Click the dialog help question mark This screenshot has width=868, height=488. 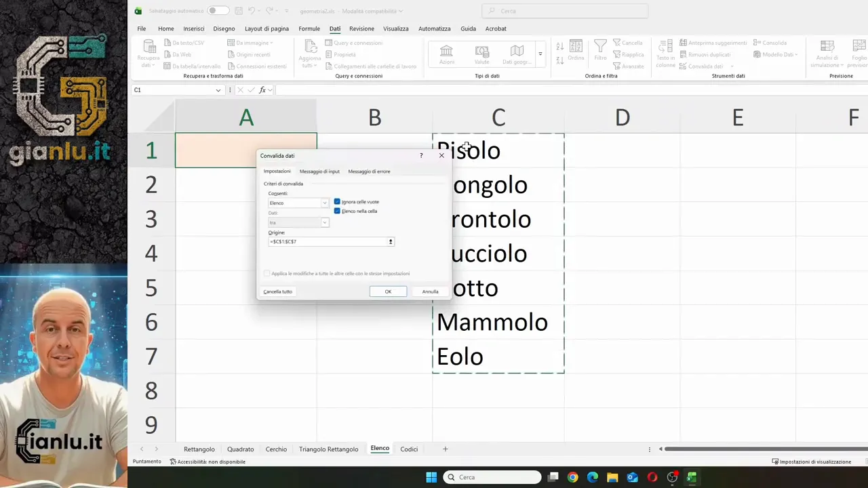[x=421, y=156]
